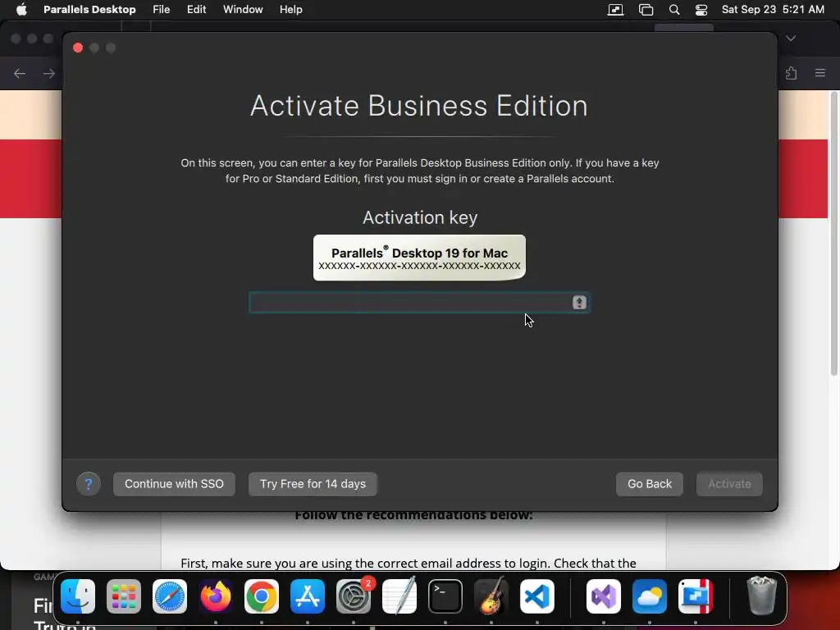Open System Settings from the dock
840x630 pixels.
pos(354,596)
